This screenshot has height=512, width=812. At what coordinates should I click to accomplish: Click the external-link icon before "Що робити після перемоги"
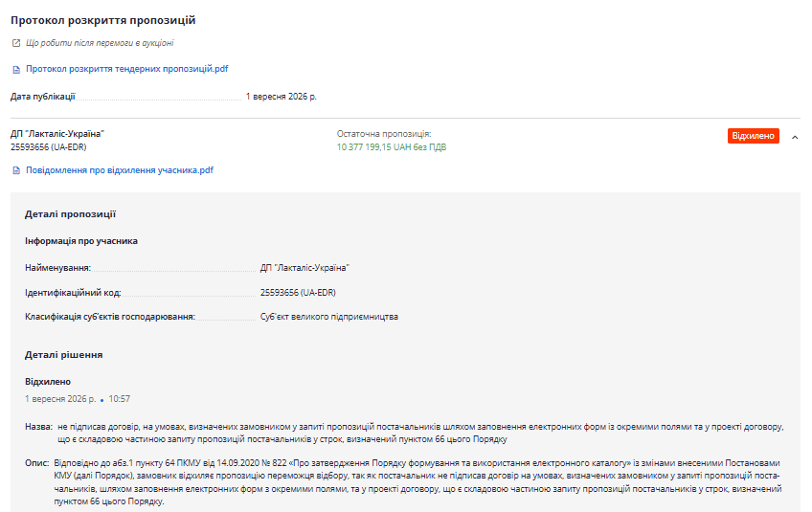tap(16, 43)
